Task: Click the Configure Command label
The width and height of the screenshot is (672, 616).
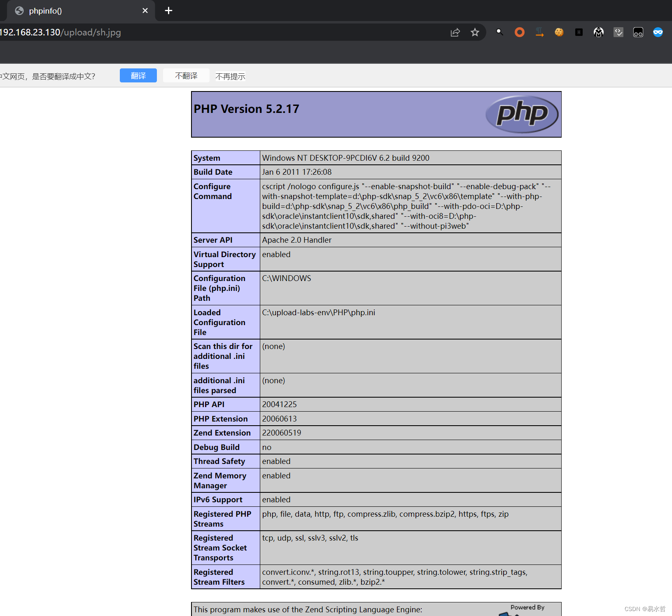Action: [212, 192]
